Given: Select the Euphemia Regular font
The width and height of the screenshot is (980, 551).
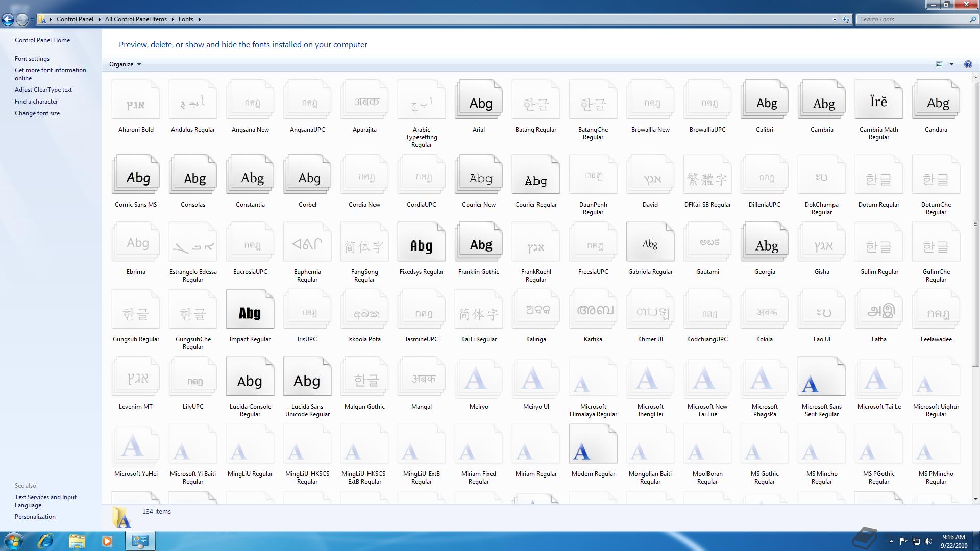Looking at the screenshot, I should [x=307, y=242].
